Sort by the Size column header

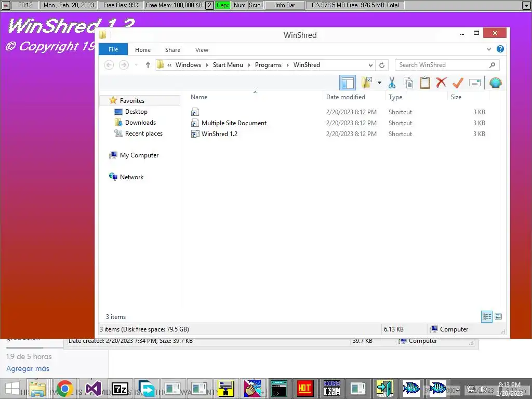[x=456, y=97]
